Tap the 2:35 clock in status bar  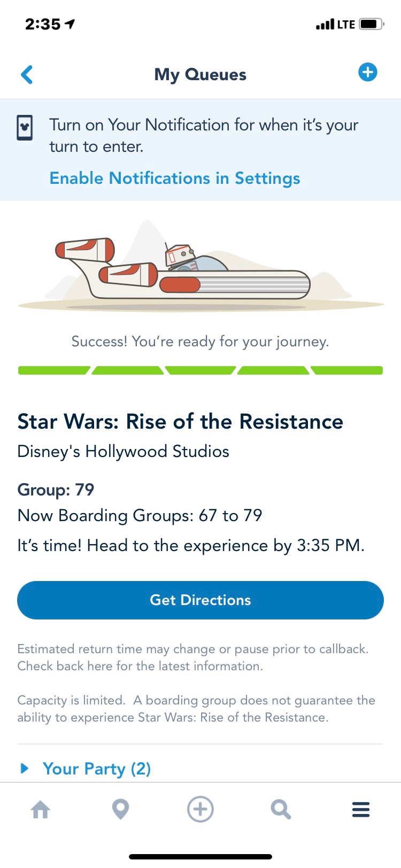coord(43,24)
